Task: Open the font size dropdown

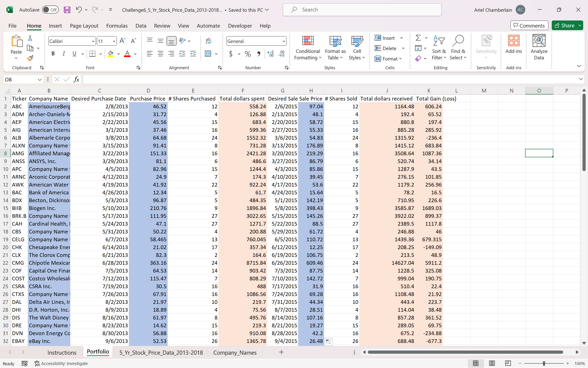Action: point(114,41)
